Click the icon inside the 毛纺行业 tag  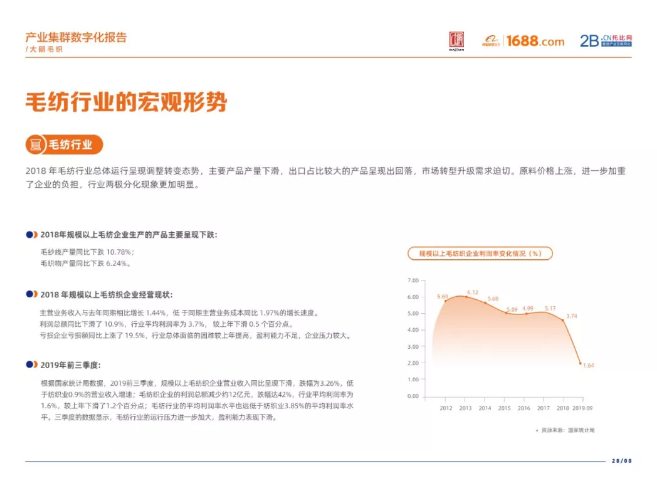pyautogui.click(x=38, y=144)
